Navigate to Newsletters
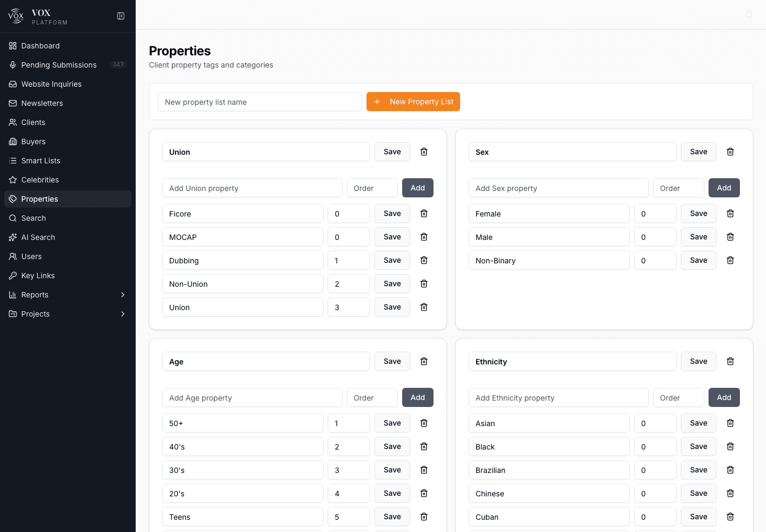The width and height of the screenshot is (766, 532). (68, 103)
